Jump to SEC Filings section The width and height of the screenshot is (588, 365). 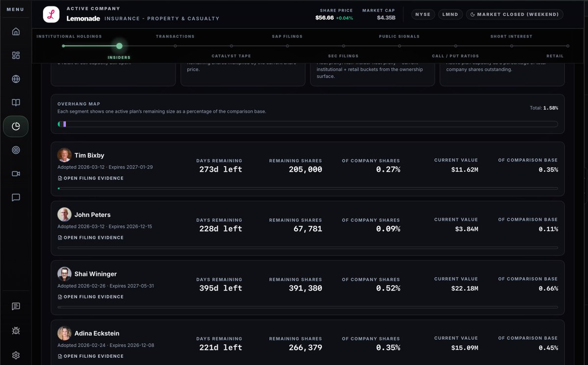(x=343, y=56)
